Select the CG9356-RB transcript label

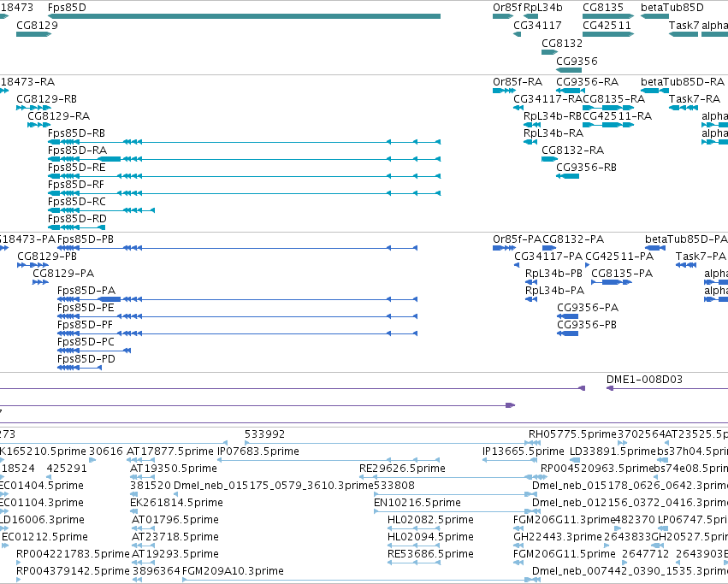click(586, 168)
